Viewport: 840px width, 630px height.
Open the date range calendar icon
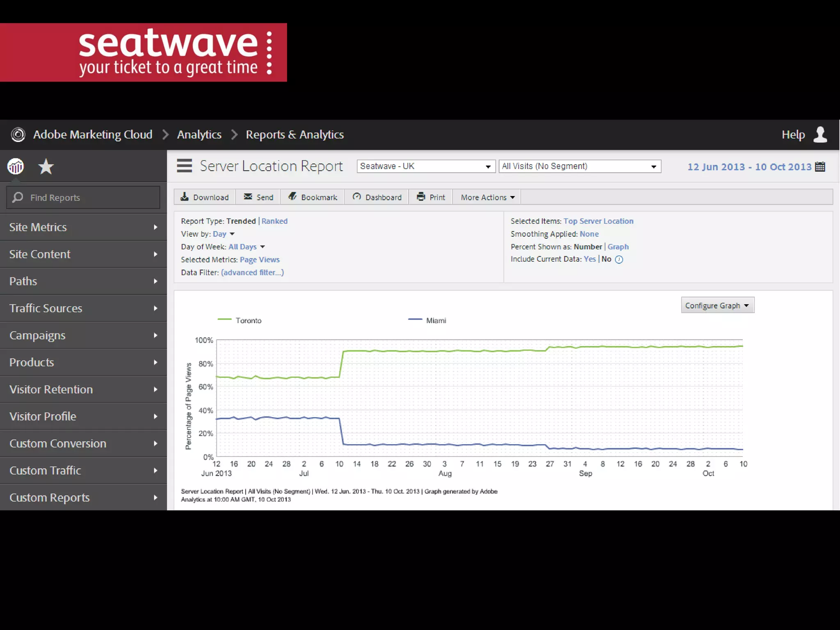click(820, 167)
